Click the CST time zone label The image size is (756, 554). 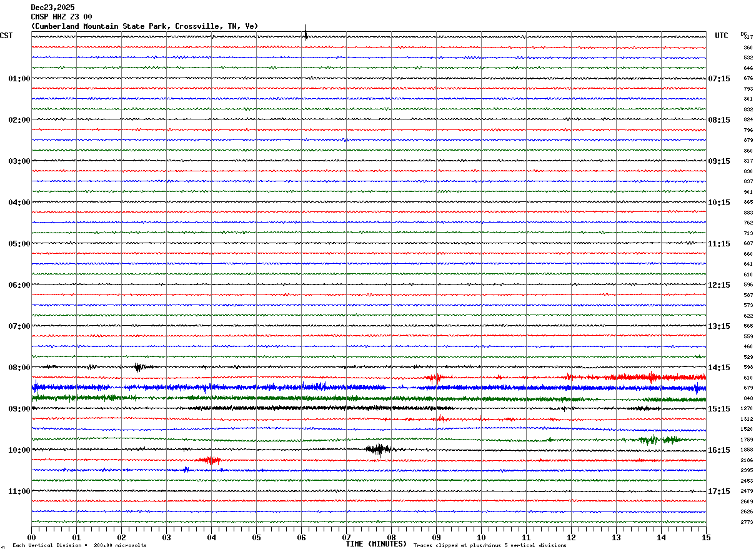pyautogui.click(x=6, y=36)
